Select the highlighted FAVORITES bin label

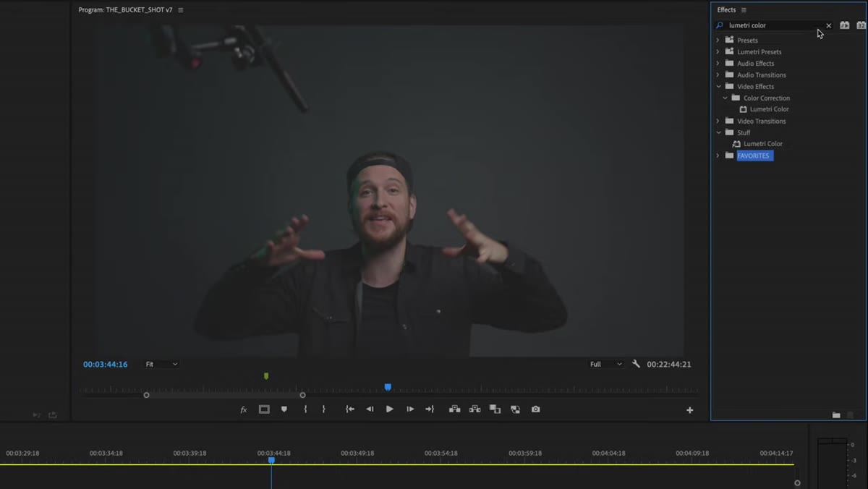coord(754,156)
